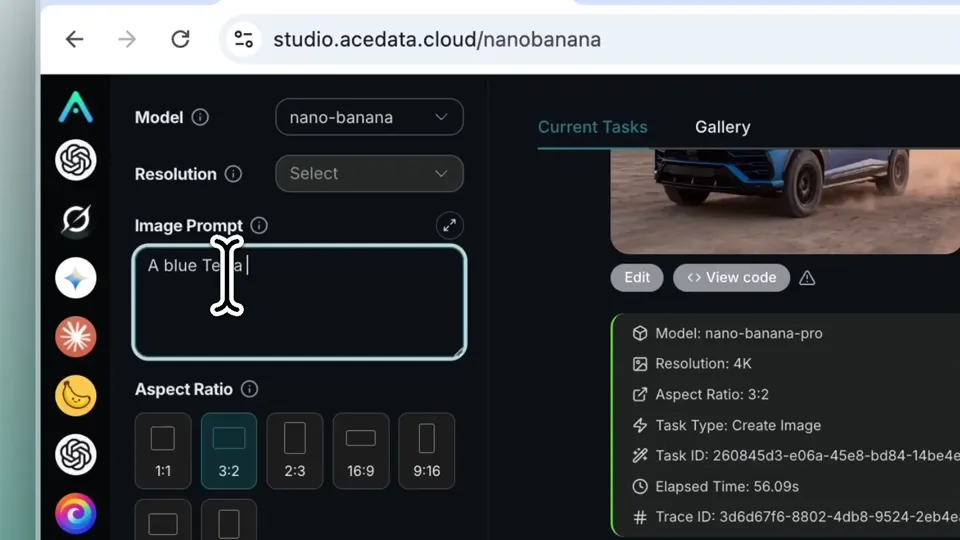Click the warning triangle report icon
960x540 pixels.
(x=807, y=278)
